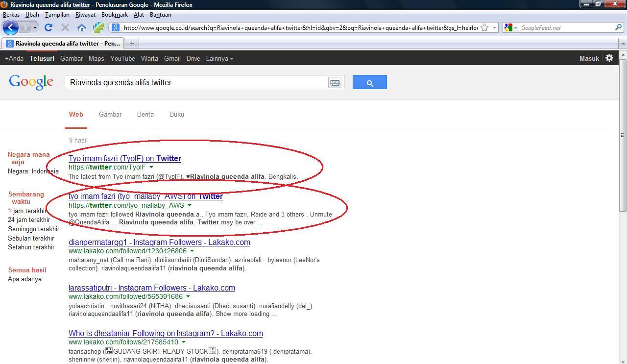Click Masuk to sign in

589,58
